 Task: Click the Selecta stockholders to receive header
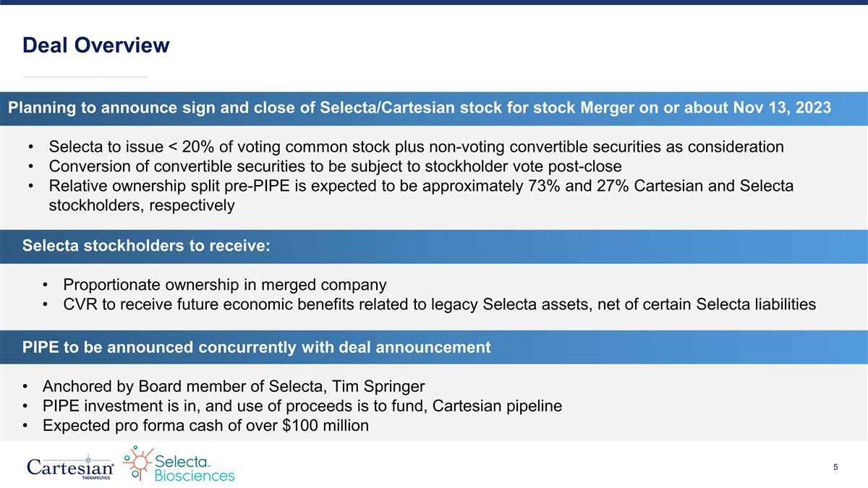(147, 246)
